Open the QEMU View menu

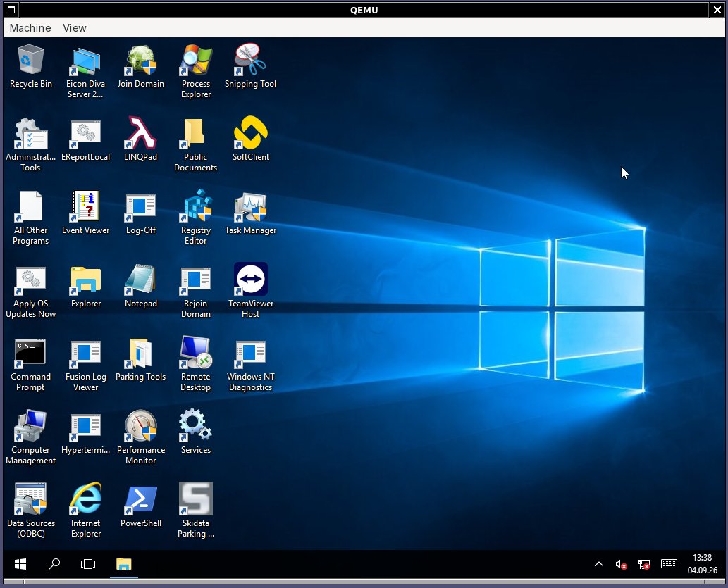click(74, 28)
